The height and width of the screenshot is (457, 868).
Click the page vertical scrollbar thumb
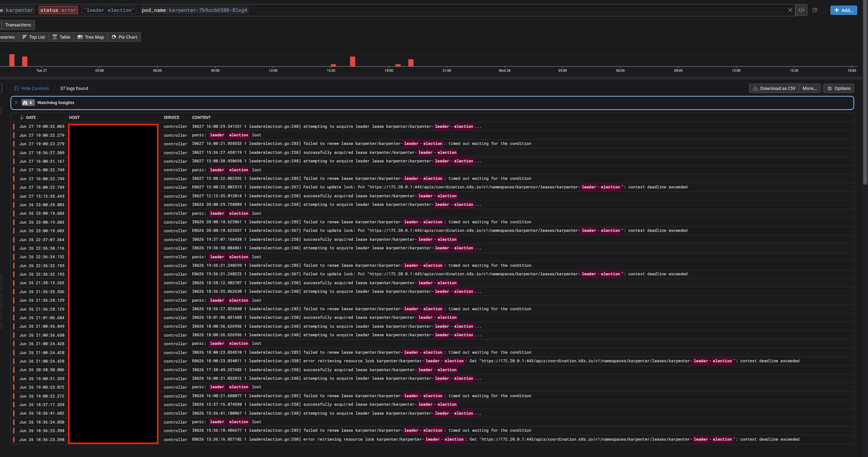pos(865,93)
